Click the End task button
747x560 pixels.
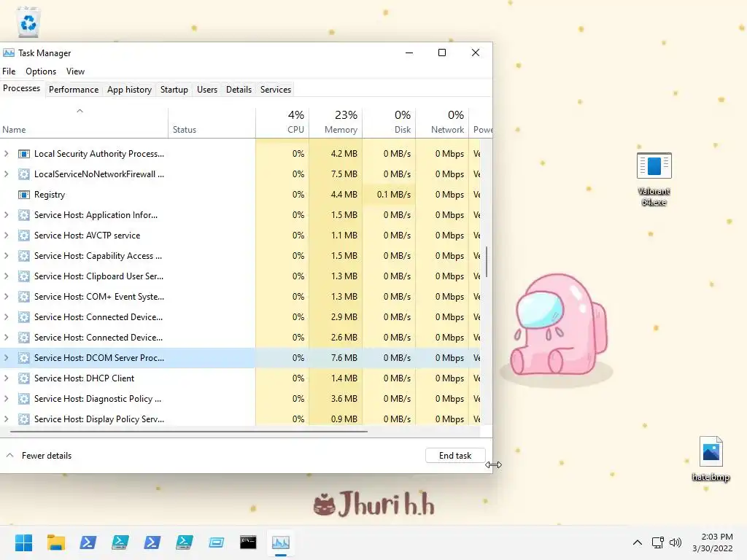(x=455, y=456)
